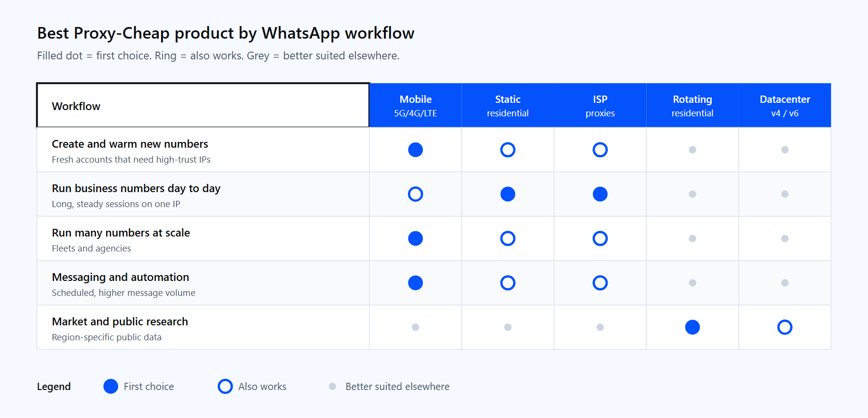
Task: Click grey dot for Rotating residential in Create and warm row
Action: coord(692,150)
